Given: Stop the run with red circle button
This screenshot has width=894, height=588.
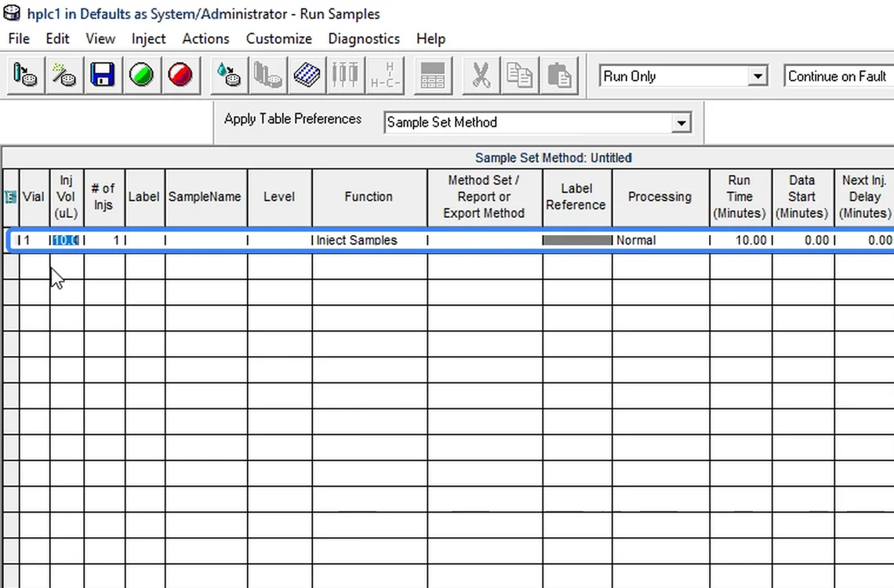Looking at the screenshot, I should [x=180, y=75].
